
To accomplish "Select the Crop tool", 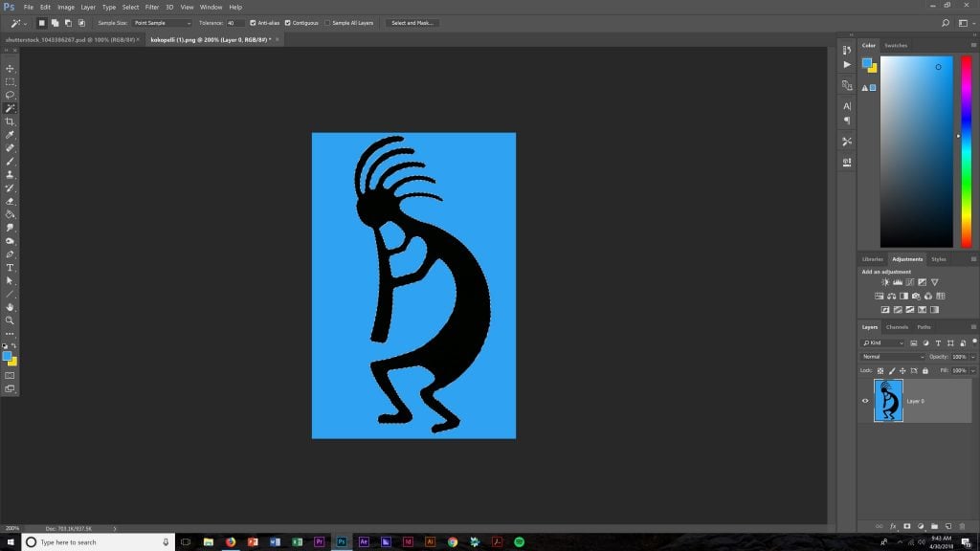I will 10,122.
